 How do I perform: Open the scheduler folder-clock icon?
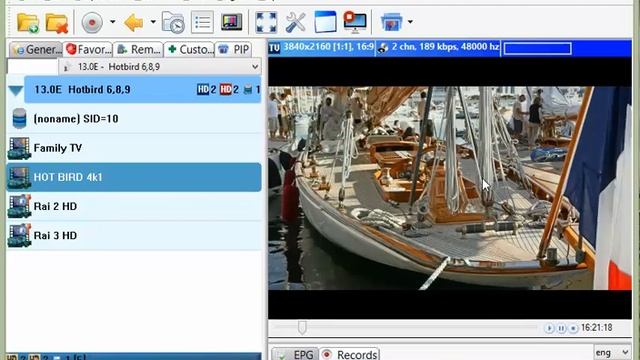point(173,22)
